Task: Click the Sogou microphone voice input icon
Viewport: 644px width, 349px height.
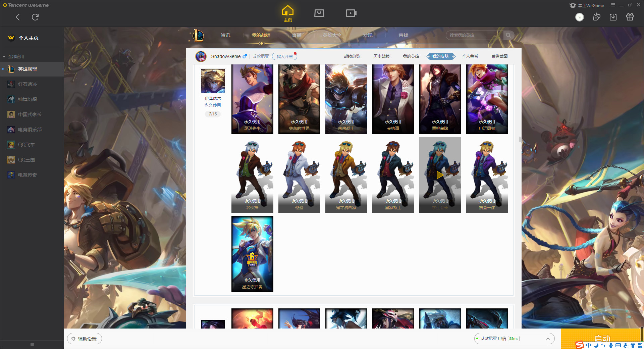Action: click(x=610, y=345)
